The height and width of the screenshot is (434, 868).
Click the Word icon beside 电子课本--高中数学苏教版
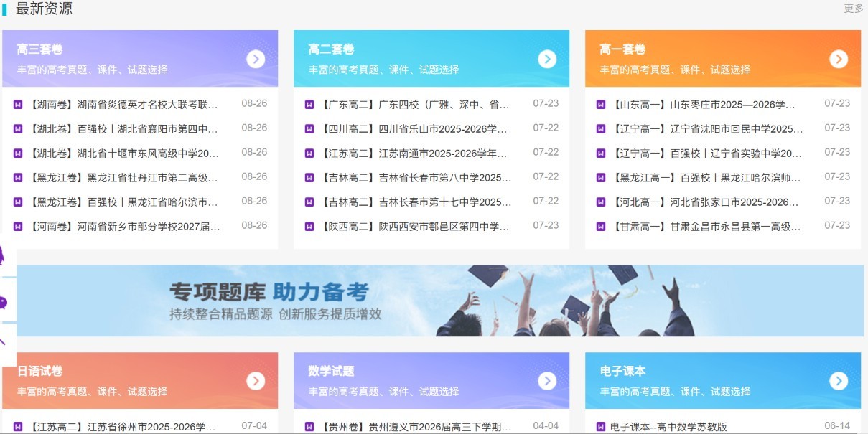pyautogui.click(x=601, y=427)
